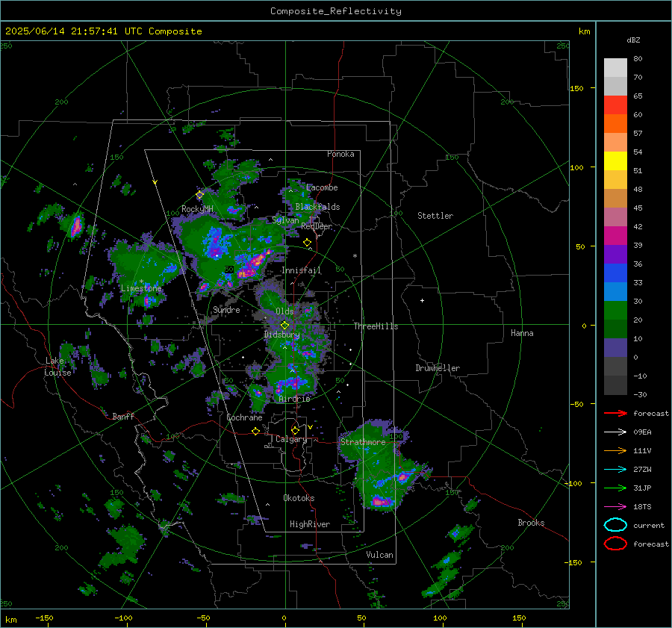Screen dimensions: 672x628
Task: Click the dBZ legend heading
Action: coord(633,40)
